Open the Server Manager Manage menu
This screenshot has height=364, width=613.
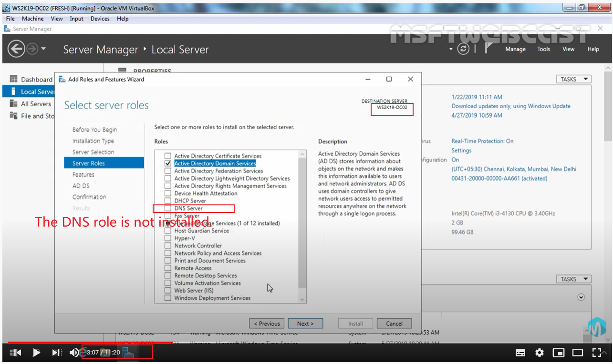pyautogui.click(x=515, y=49)
